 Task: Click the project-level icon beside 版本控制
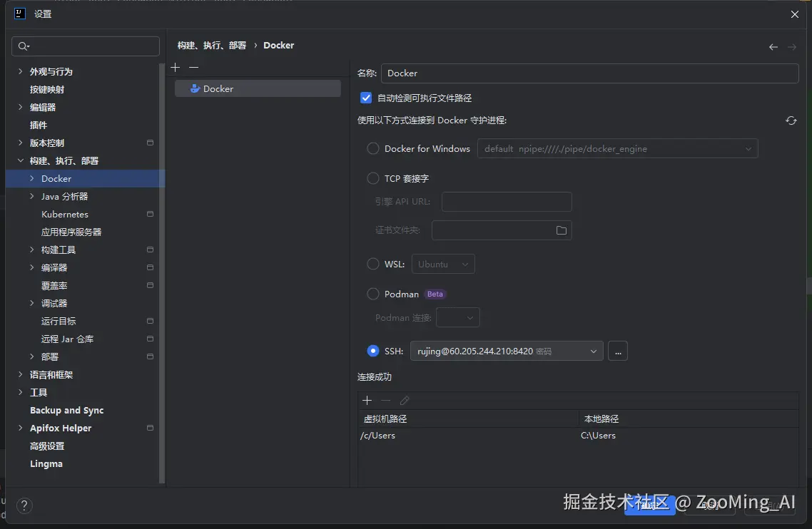click(150, 143)
